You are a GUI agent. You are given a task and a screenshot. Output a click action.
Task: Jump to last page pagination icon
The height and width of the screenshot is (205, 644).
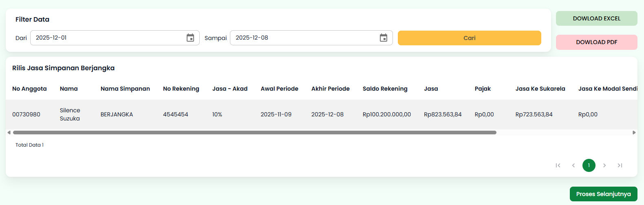(x=620, y=165)
